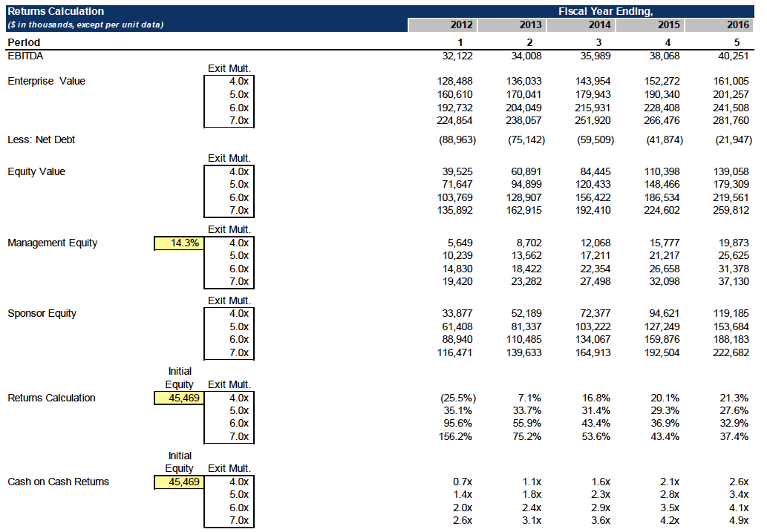Viewport: 767px width, 532px height.
Task: Select the 45,469 Initial Equity cell beside Returns Calculation
Action: pos(179,398)
